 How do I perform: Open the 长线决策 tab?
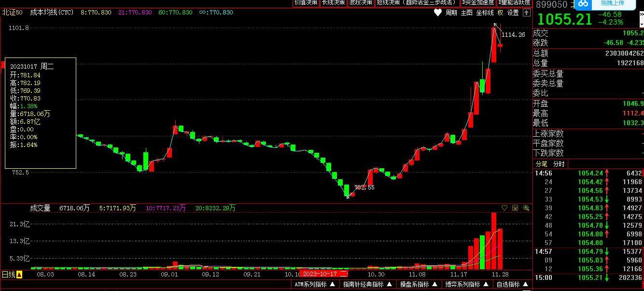tap(334, 2)
